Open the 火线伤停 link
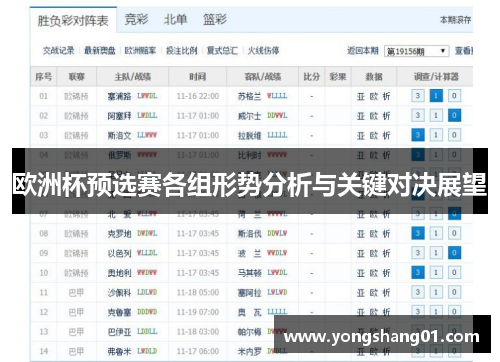This screenshot has height=362, width=500. (x=263, y=51)
